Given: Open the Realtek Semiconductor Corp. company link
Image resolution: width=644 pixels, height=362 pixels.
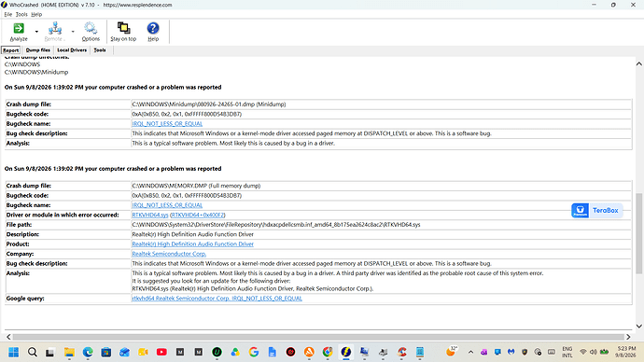Looking at the screenshot, I should pos(169,254).
